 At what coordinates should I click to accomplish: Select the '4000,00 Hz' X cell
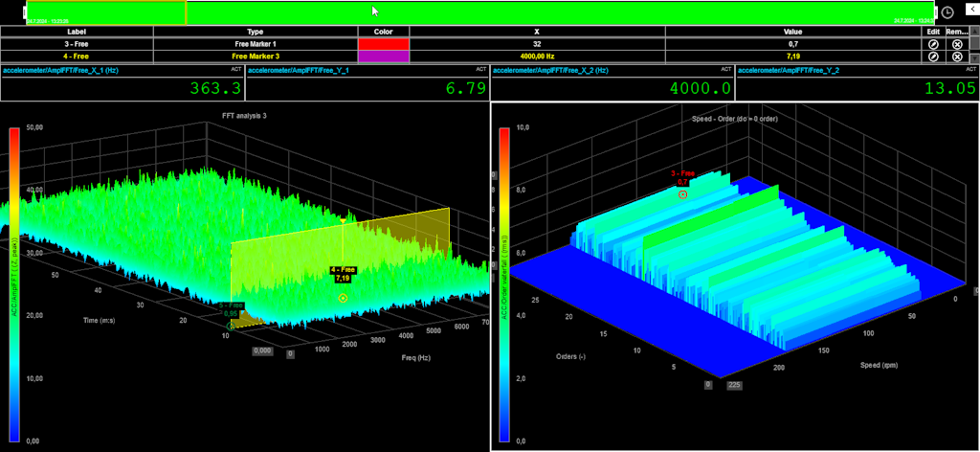pos(537,56)
